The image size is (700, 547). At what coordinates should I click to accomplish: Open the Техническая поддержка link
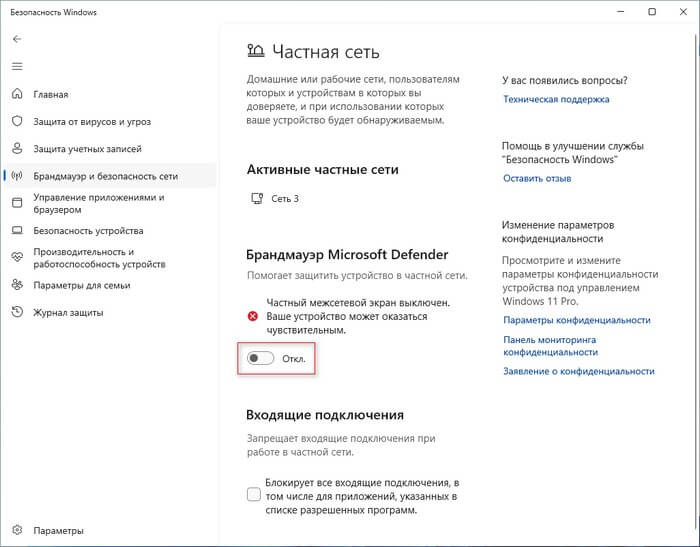[556, 99]
